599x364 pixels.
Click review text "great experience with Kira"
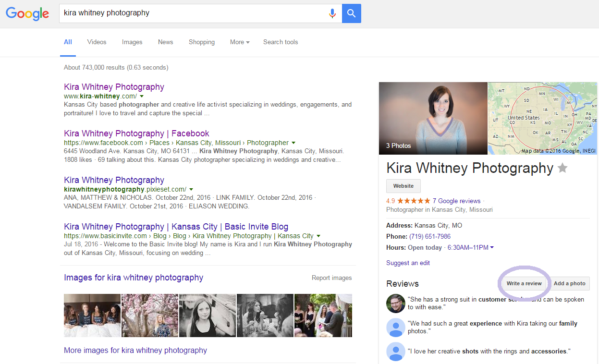(492, 328)
